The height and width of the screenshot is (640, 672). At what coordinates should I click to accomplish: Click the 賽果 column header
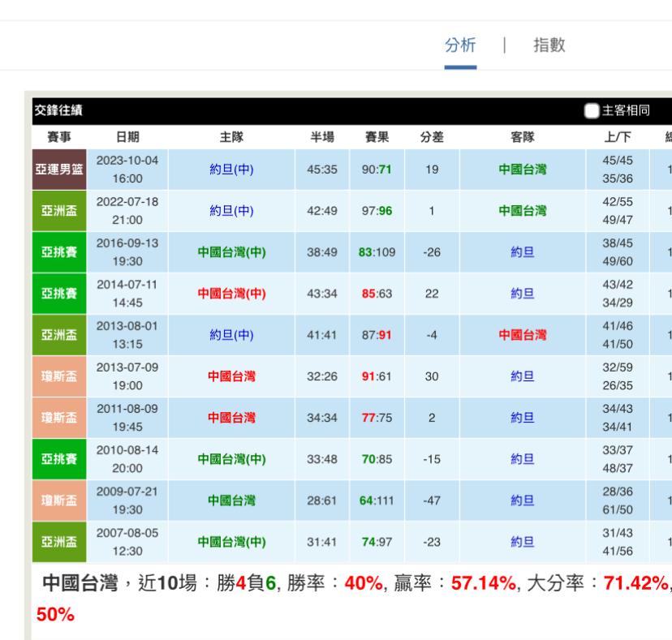coord(377,137)
